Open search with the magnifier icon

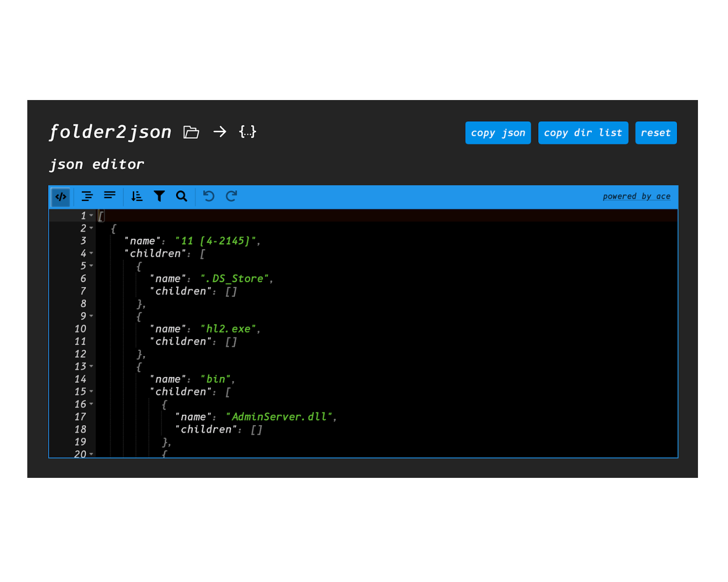click(182, 196)
